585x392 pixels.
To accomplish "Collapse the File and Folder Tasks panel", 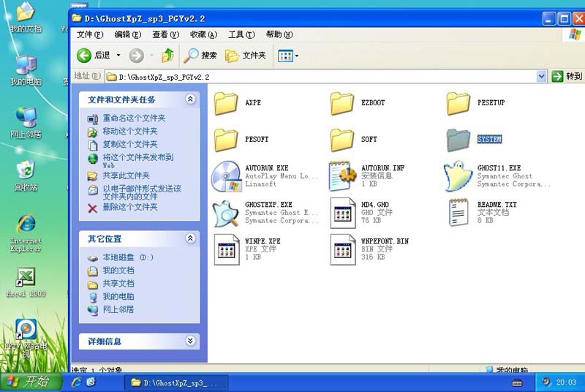I will point(190,99).
